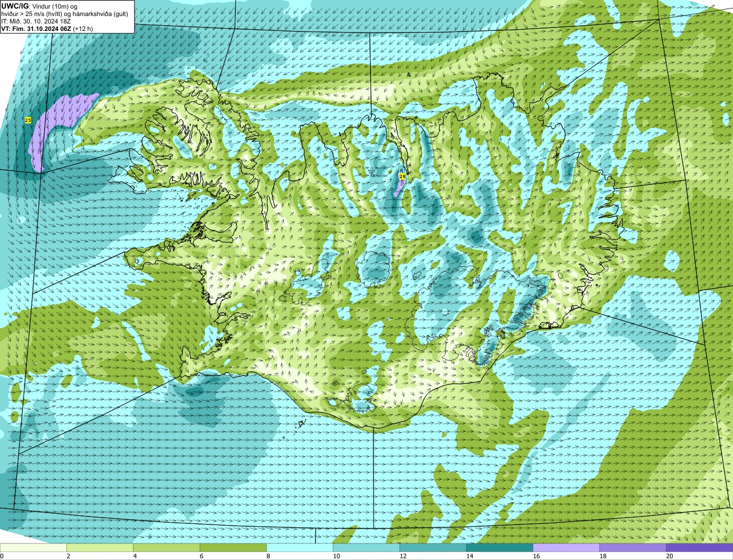Click the dark teal 14–16 m/s legend swatch
The width and height of the screenshot is (733, 560).
(x=500, y=547)
